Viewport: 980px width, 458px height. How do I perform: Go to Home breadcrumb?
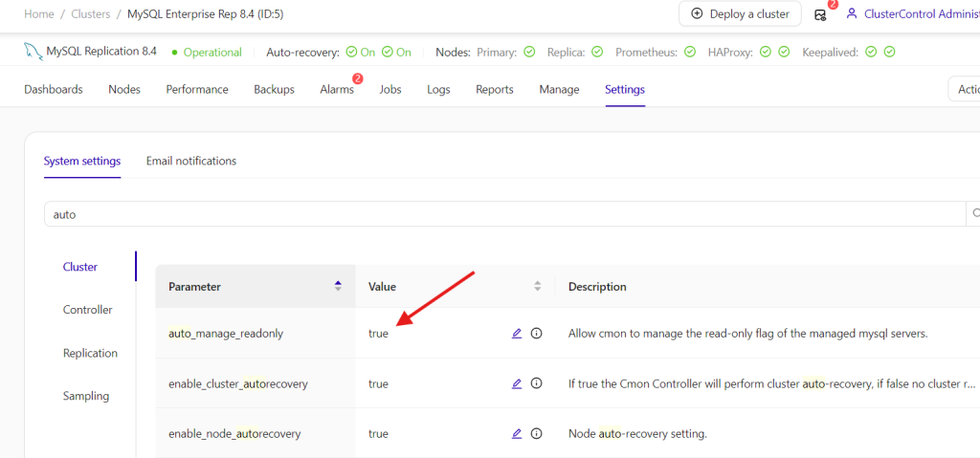(38, 14)
